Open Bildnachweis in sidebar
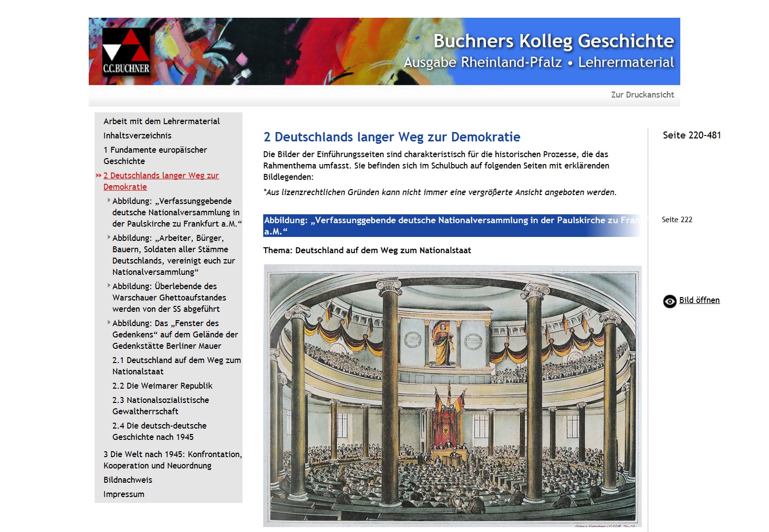Screen dimensions: 769x532 (128, 480)
